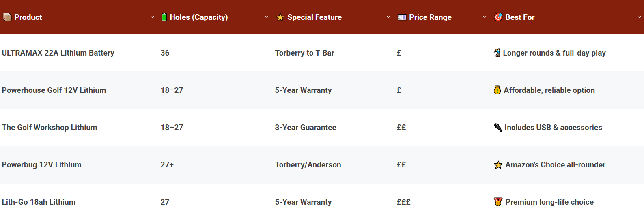Open the Special Feature column dropdown chevron
The height and width of the screenshot is (220, 644).
point(388,17)
